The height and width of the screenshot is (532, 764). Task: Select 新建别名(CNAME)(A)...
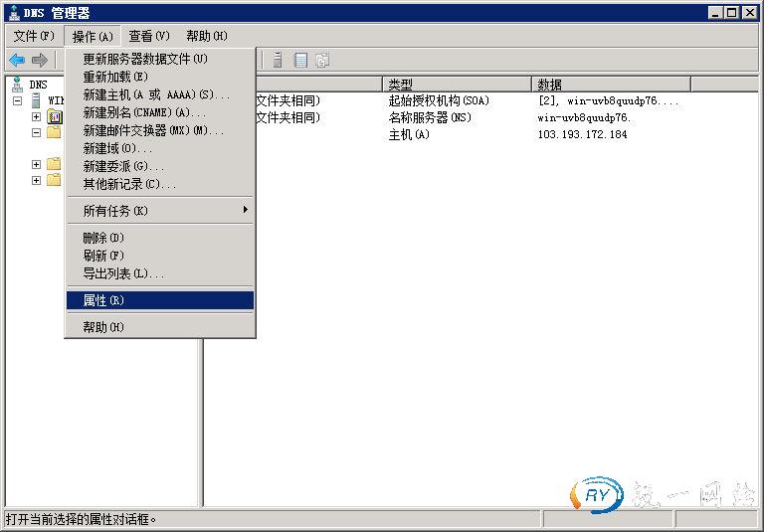coord(160,112)
